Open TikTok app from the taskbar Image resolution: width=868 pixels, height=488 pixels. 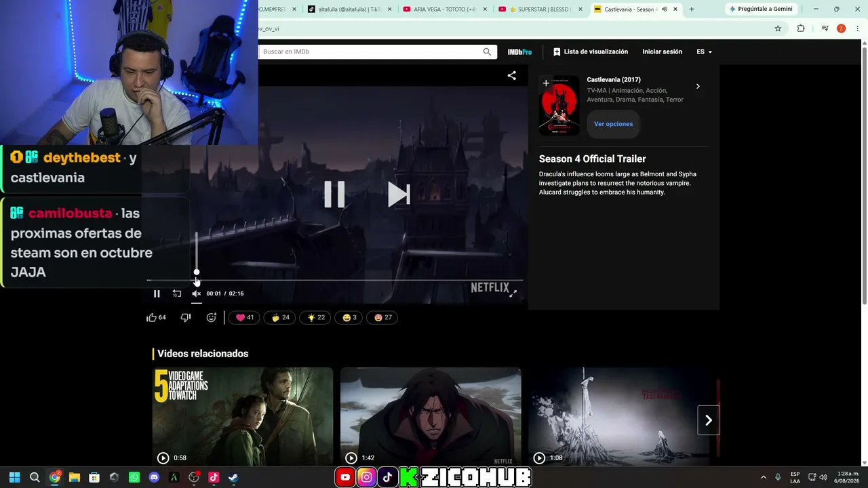214,477
